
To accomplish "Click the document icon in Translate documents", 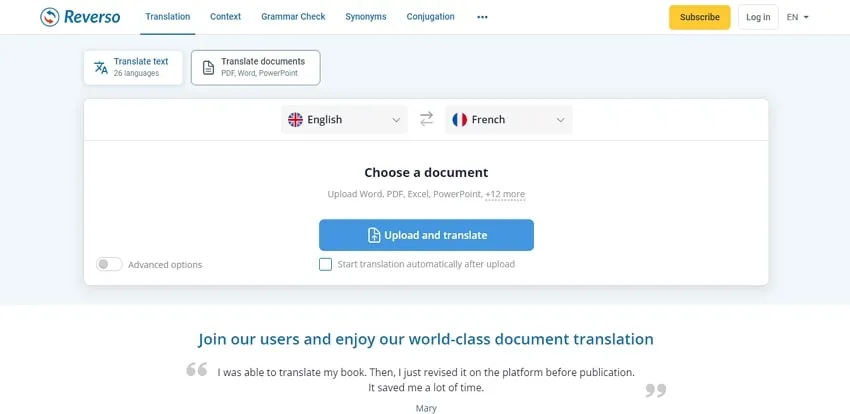I will click(208, 68).
